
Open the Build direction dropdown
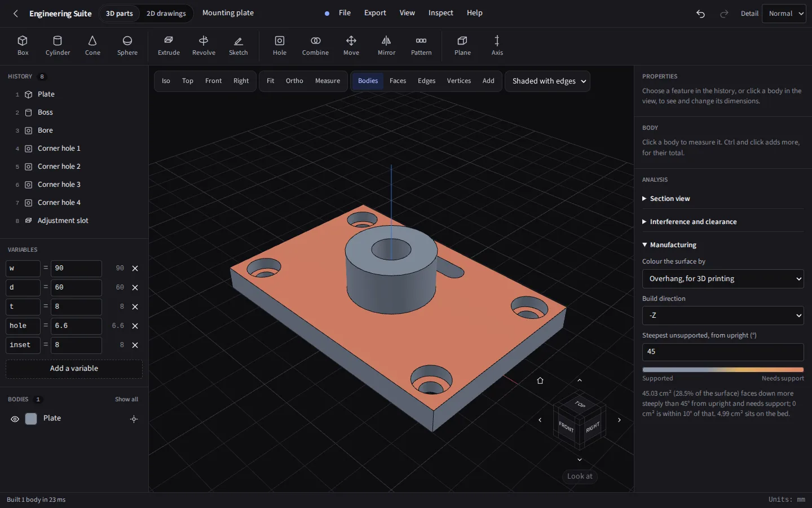[x=723, y=316]
